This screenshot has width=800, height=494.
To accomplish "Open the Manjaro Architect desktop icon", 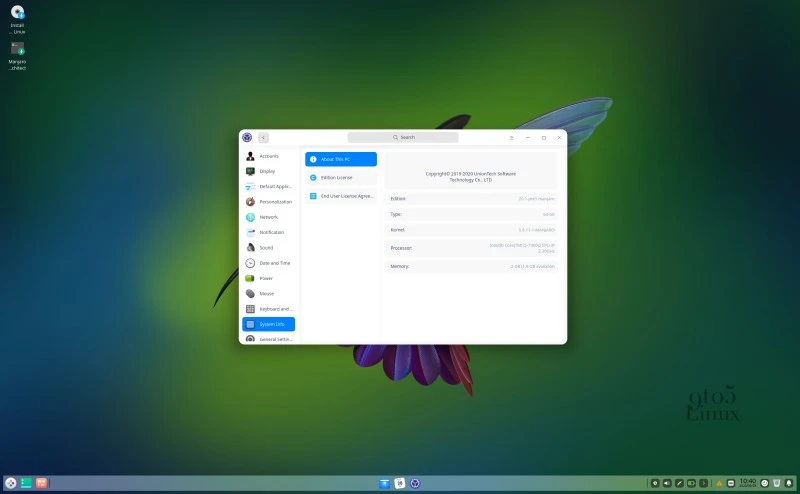I will [17, 56].
